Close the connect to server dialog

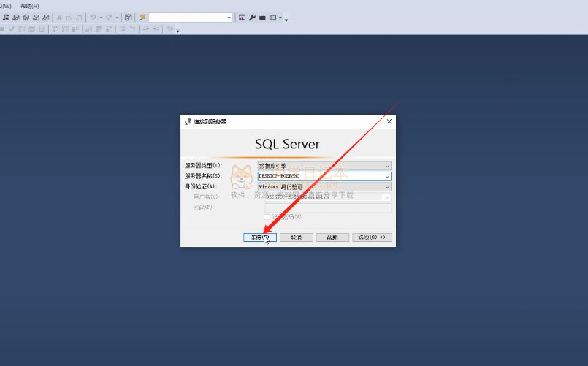[389, 121]
